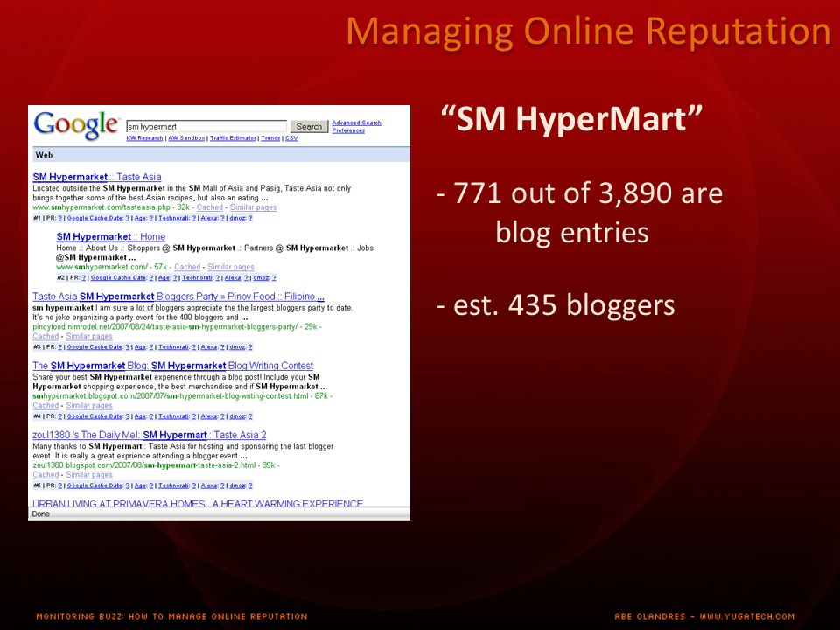The image size is (840, 630).
Task: Click the AW Sandbox link
Action: [x=186, y=138]
